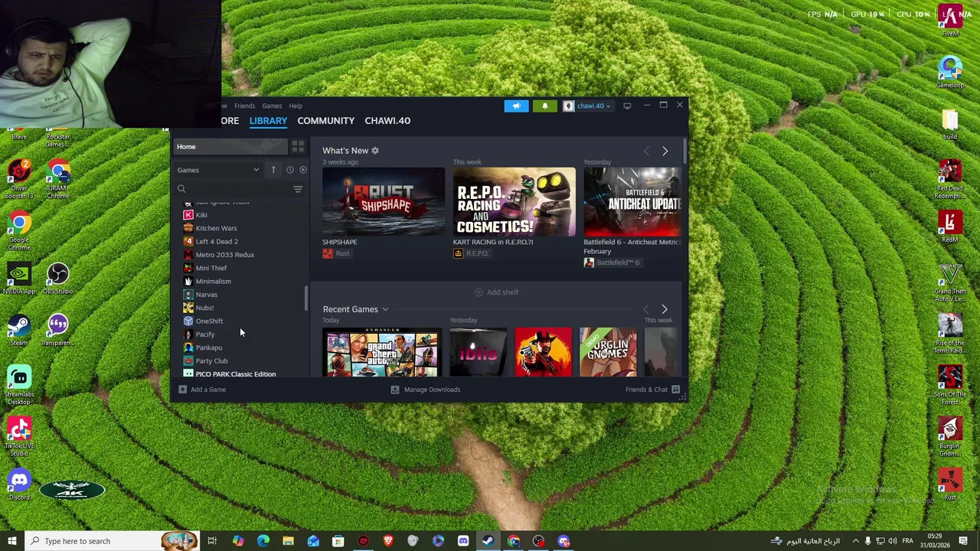The width and height of the screenshot is (980, 551).
Task: Open the Games menu in Steam
Action: (x=272, y=106)
